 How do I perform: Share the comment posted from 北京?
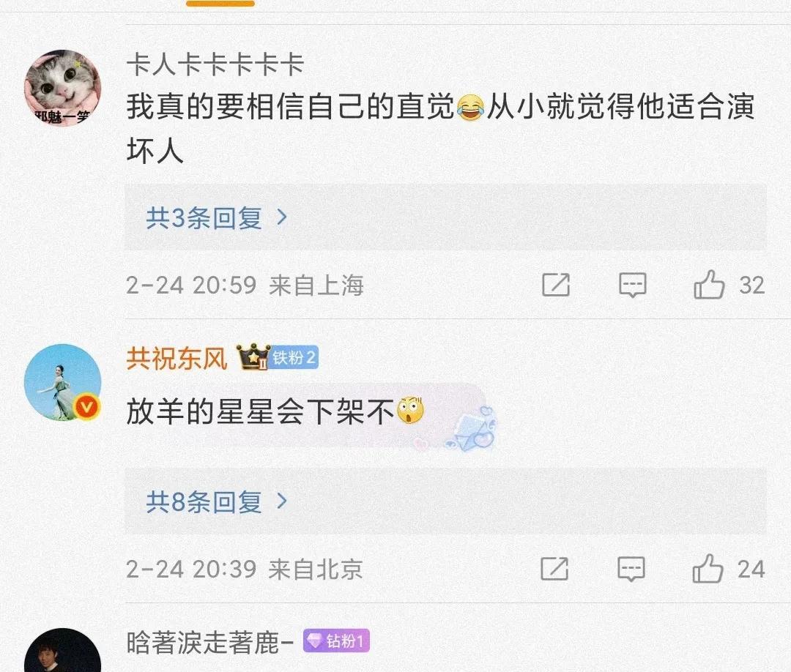click(x=554, y=569)
